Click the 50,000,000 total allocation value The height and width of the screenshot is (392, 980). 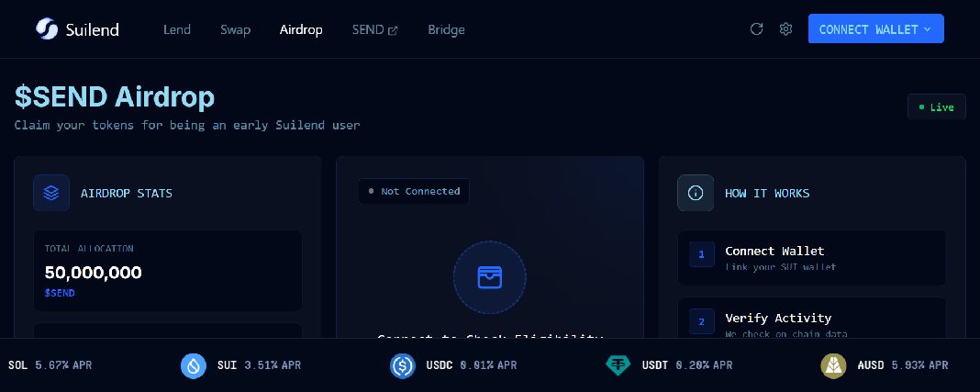click(x=93, y=273)
